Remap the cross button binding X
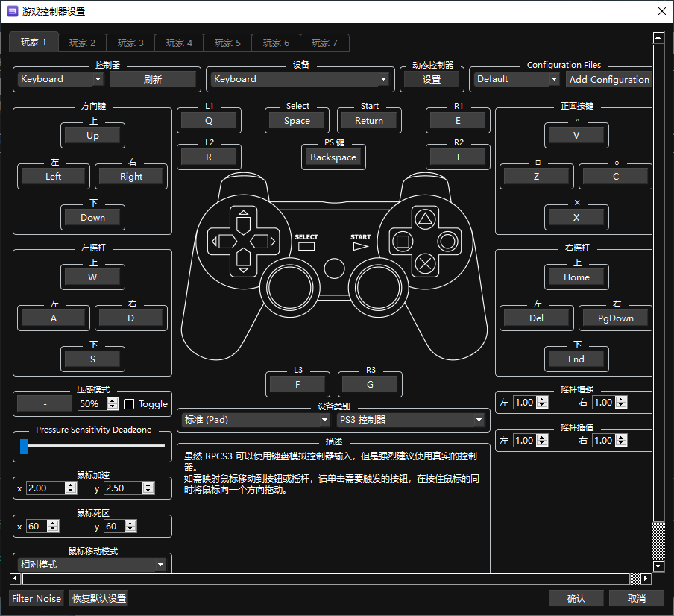Screen dimensions: 674x616 tap(576, 218)
